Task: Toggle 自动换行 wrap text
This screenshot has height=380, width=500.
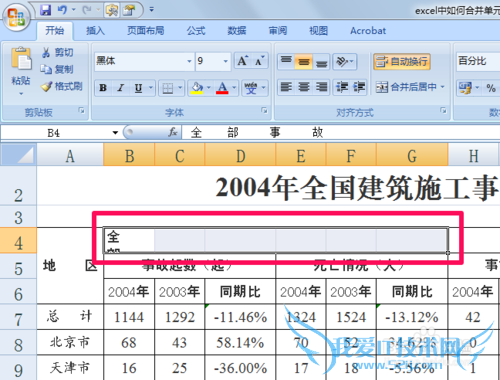Action: (402, 62)
